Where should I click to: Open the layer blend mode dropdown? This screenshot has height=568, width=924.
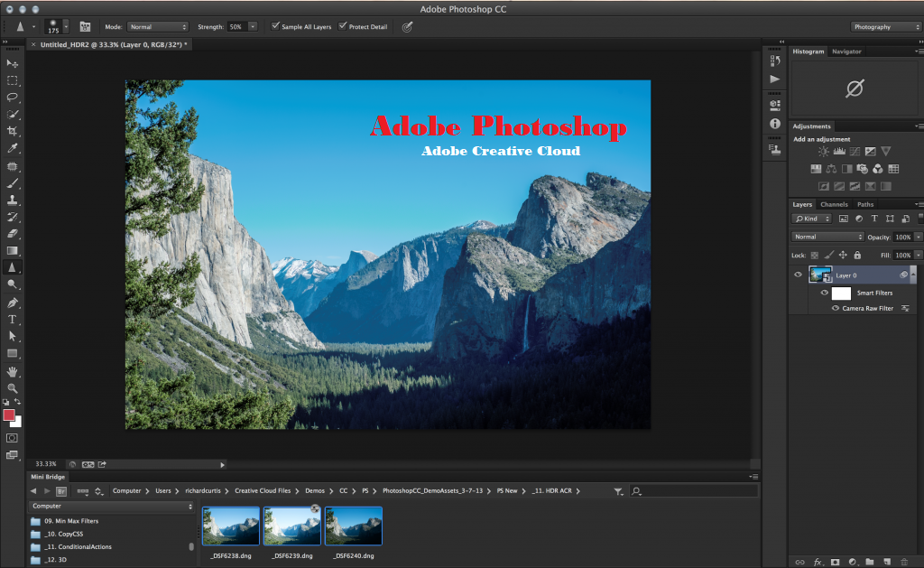827,237
